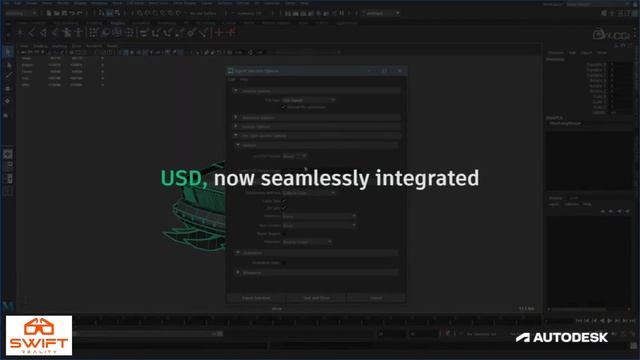Toggle the checkbox under Animation section
Screen dimensions: 640x360
[284, 263]
